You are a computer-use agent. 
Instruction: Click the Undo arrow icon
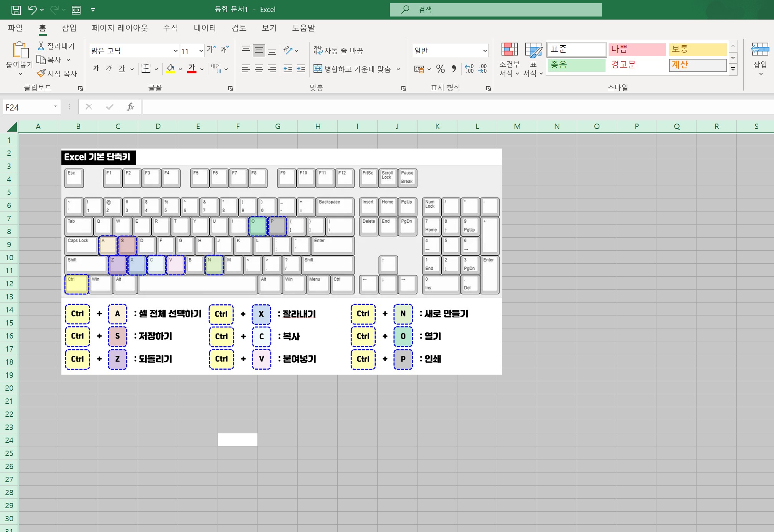coord(32,10)
